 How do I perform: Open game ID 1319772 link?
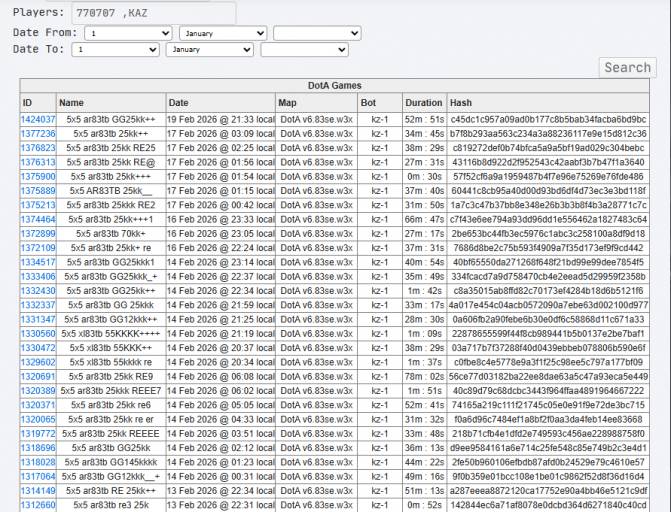tap(38, 434)
